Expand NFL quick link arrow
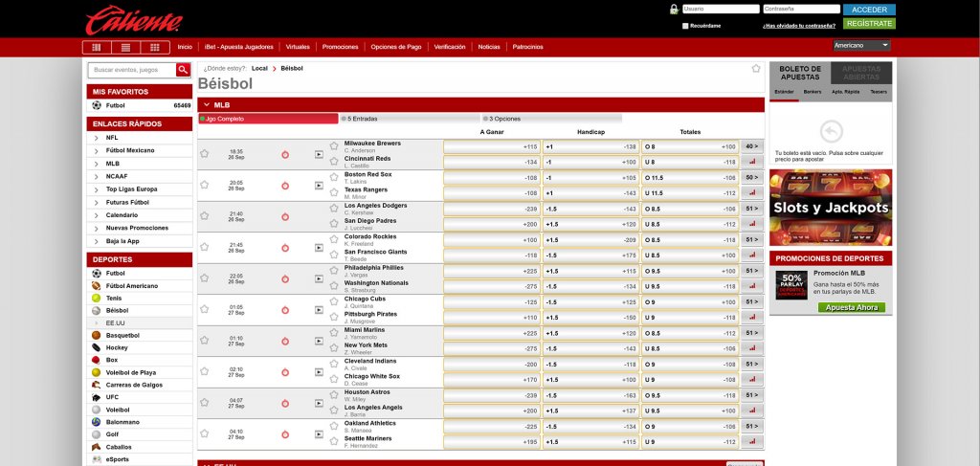 coord(97,138)
